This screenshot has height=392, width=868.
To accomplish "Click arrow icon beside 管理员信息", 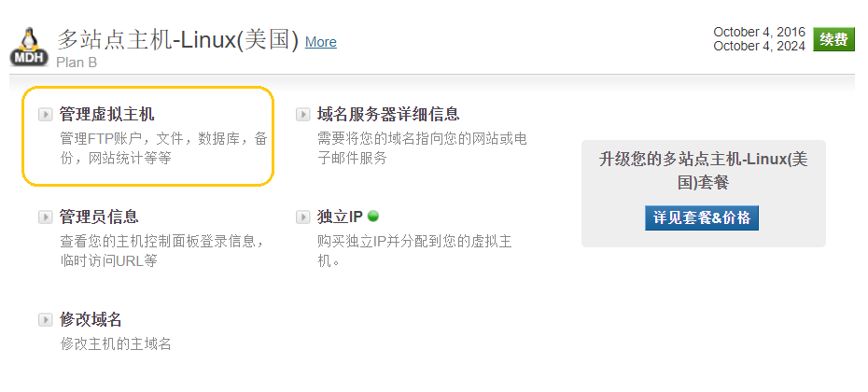I will click(45, 217).
